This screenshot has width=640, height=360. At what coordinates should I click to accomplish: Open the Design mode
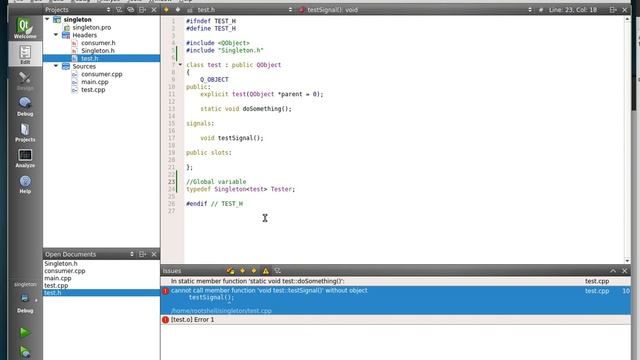[25, 80]
